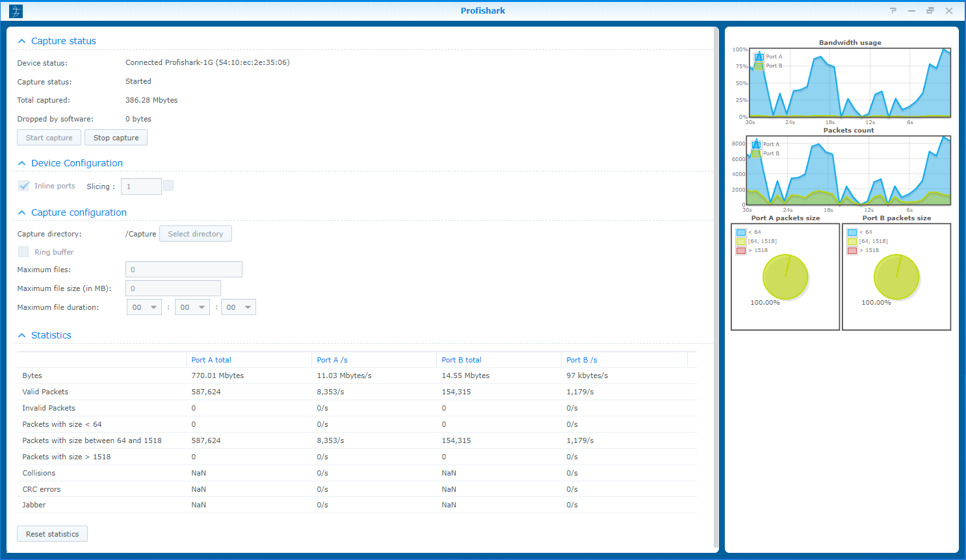Image resolution: width=966 pixels, height=560 pixels.
Task: Click the Select directory button
Action: pos(195,233)
